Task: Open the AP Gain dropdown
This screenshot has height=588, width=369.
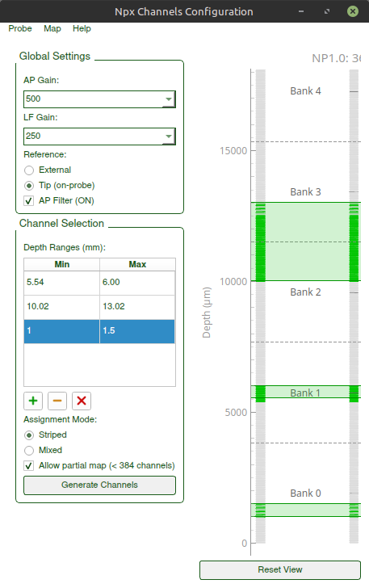Action: (99, 99)
